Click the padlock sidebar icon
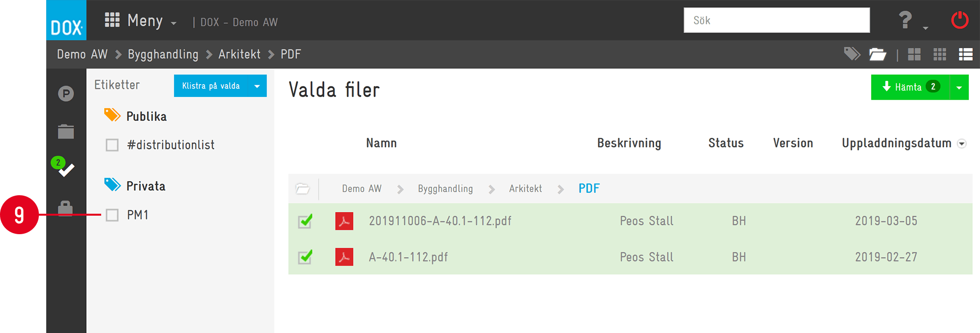Viewport: 980px width, 333px height. [66, 207]
